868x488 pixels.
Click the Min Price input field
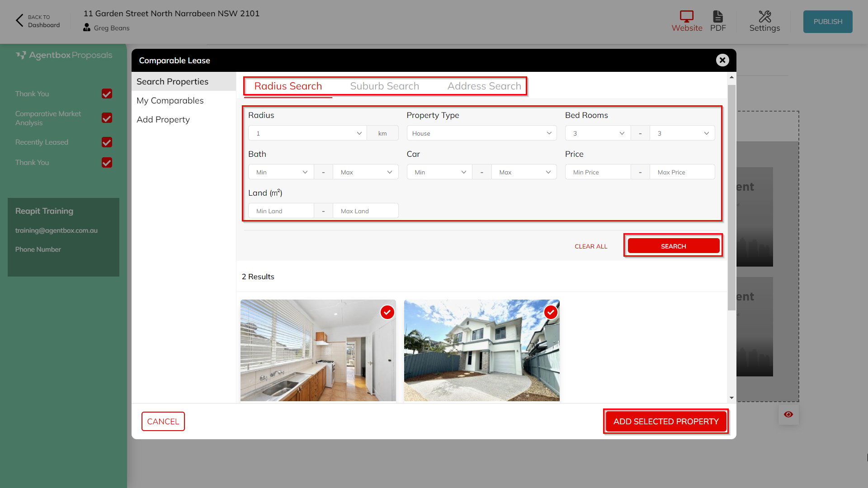[x=598, y=172]
